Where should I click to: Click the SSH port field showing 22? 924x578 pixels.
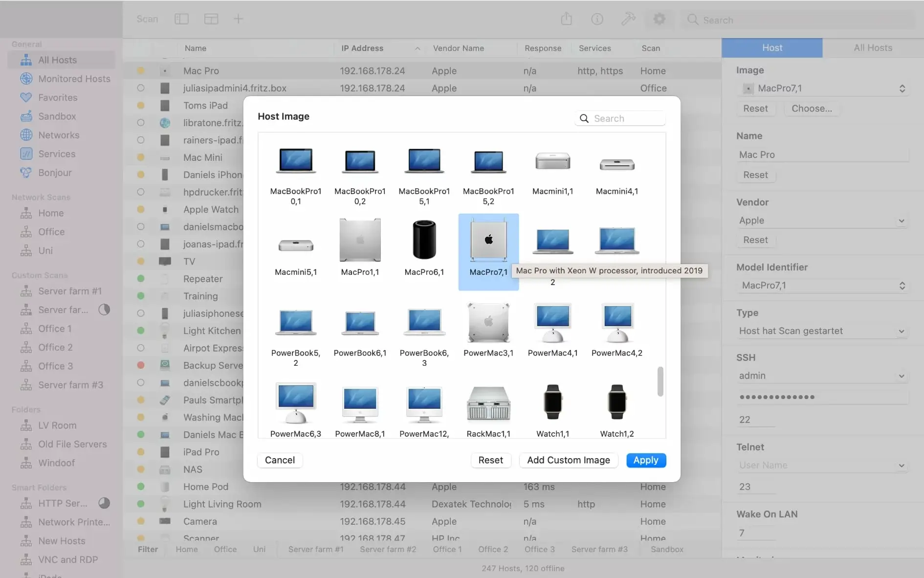756,420
